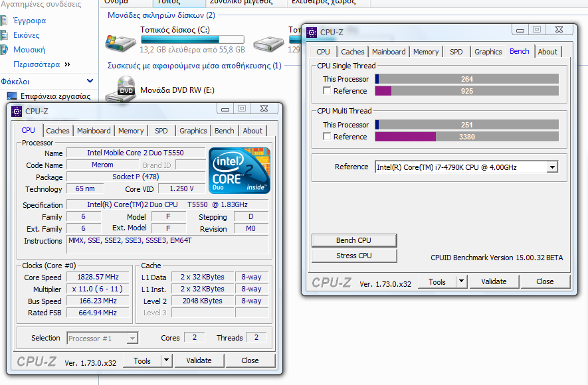Viewport: 588px width, 385px height.
Task: Click the Tools button in the CPU window
Action: (x=142, y=360)
